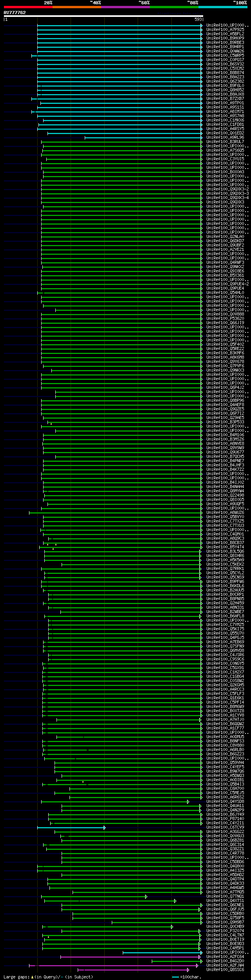
Task: Follow the UniRef100_Q6Z382 link
Action: point(225,81)
